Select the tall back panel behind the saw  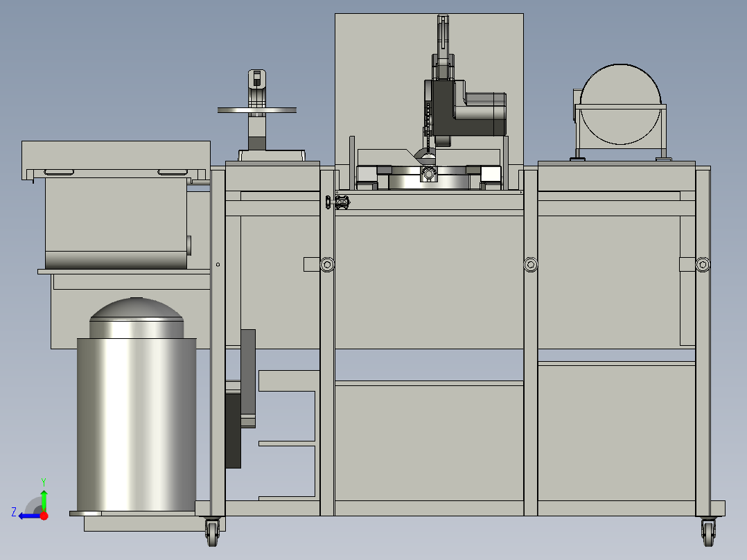tap(381, 71)
